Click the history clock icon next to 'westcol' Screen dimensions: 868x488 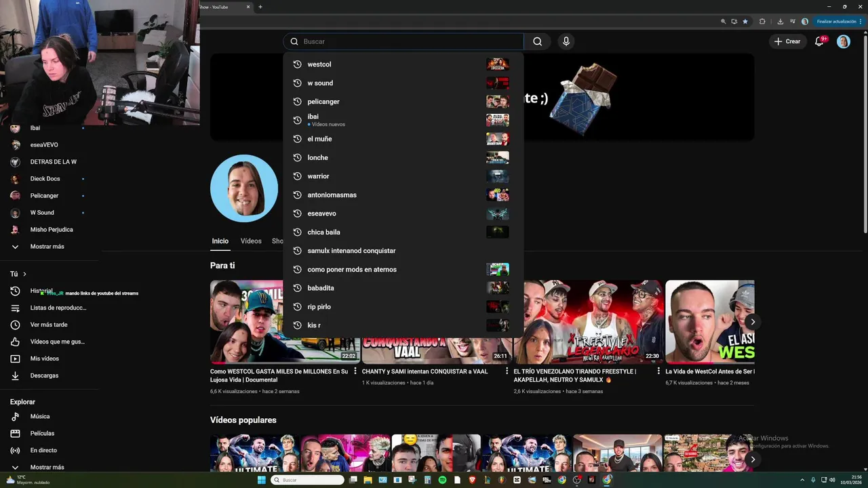pyautogui.click(x=297, y=64)
